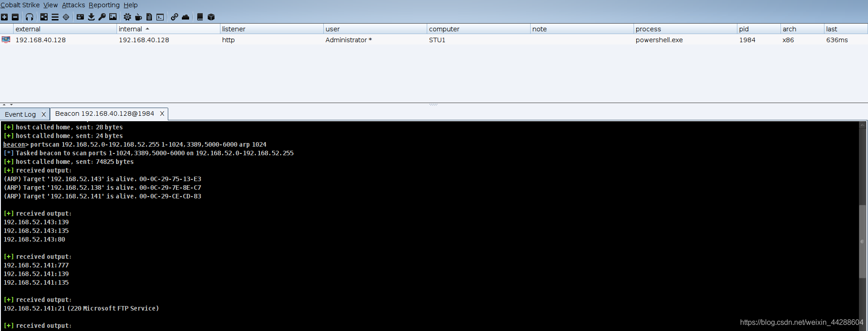Click the Host a File chain-link icon
Screen dimensions: 868x331
pos(175,17)
